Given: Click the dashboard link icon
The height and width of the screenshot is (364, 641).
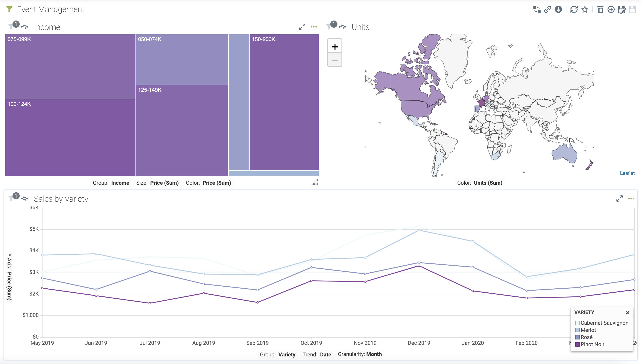Looking at the screenshot, I should tap(548, 10).
